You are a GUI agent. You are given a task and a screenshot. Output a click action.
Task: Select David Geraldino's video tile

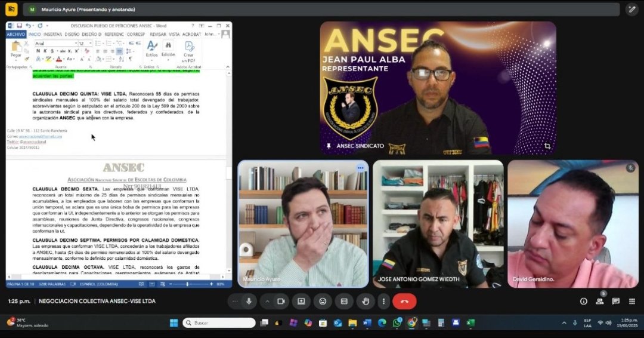(573, 224)
